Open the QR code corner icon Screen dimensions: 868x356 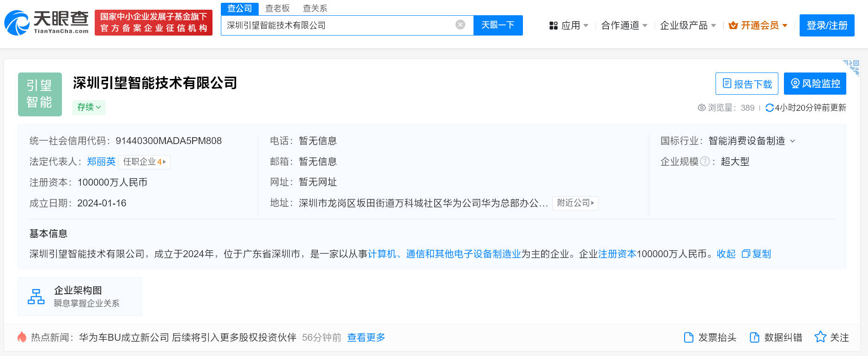tap(852, 67)
